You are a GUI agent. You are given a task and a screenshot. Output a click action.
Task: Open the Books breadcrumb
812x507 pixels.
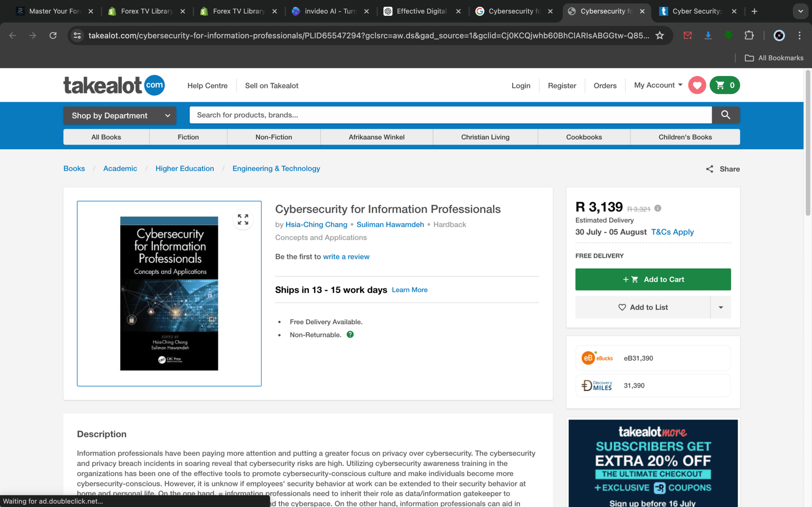click(74, 168)
